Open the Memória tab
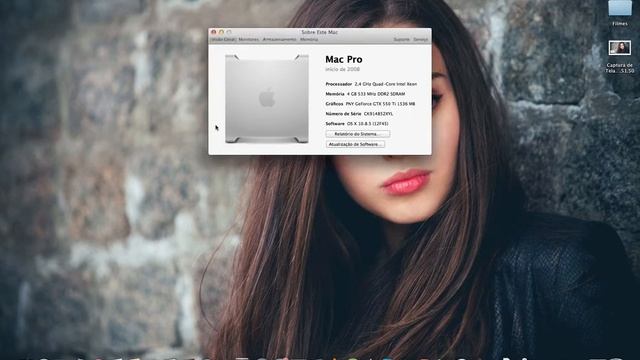The width and height of the screenshot is (640, 360). [x=309, y=40]
